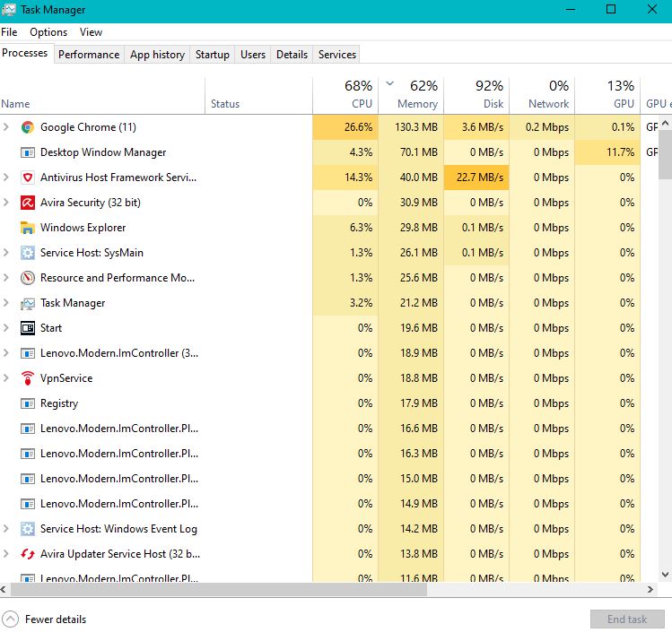This screenshot has width=672, height=641.
Task: Click icon of Lenovo.Modern.ImController.Pl... using 15.0 MB
Action: [28, 479]
